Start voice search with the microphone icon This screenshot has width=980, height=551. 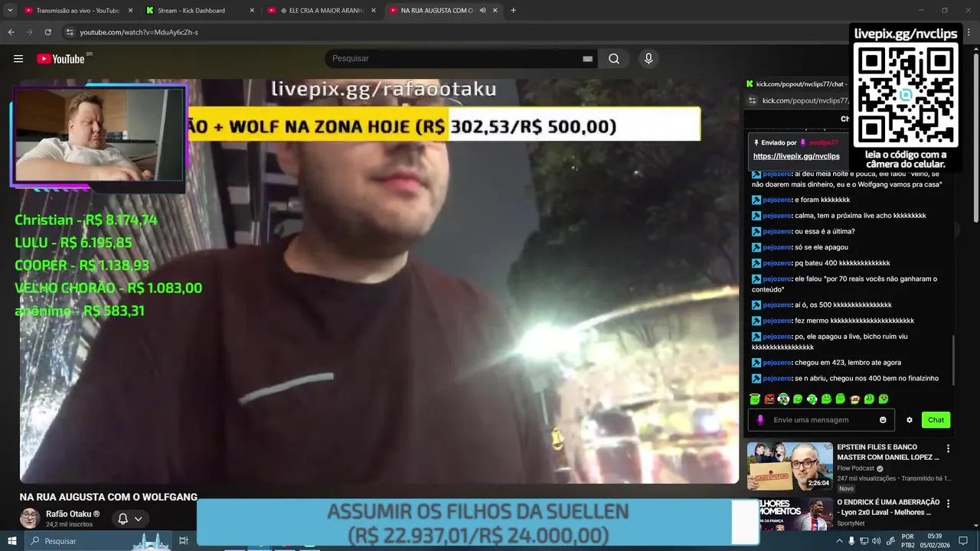click(x=648, y=59)
